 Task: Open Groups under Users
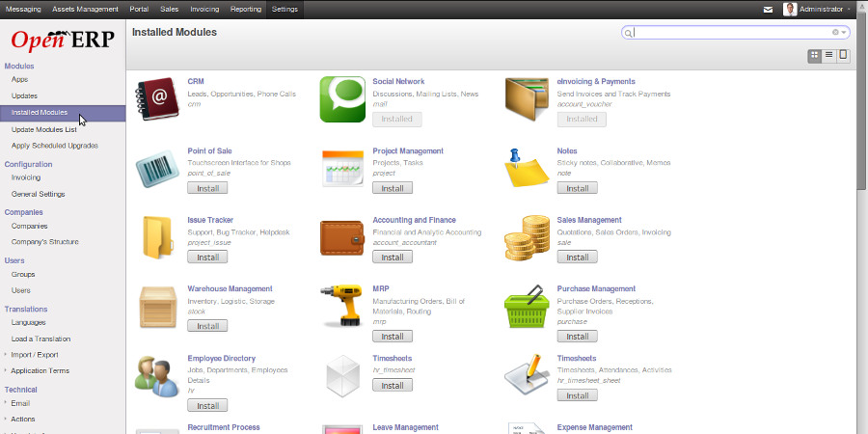click(23, 275)
